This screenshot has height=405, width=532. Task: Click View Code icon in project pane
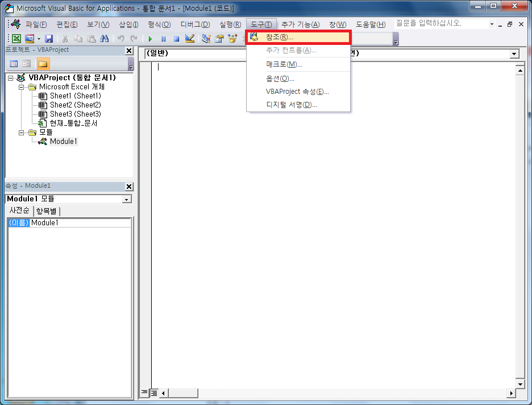[x=14, y=64]
